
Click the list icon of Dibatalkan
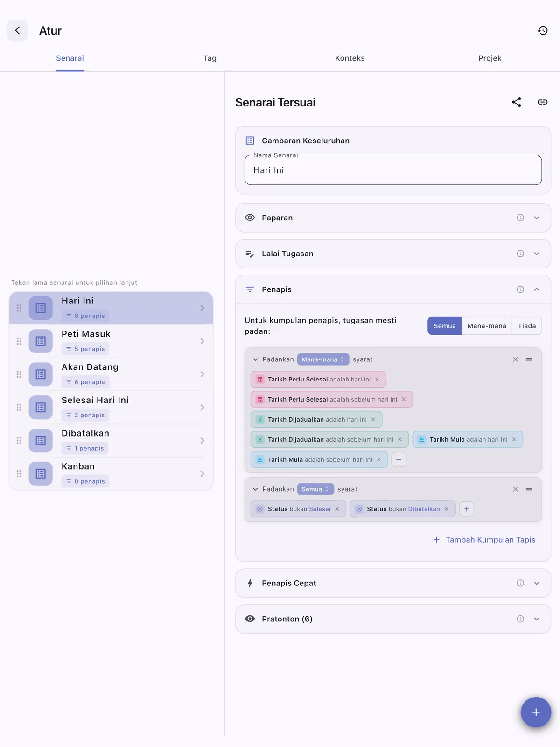tap(41, 441)
